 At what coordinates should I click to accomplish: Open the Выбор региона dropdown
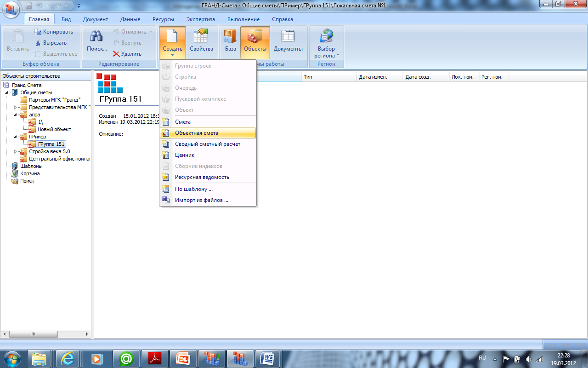326,43
